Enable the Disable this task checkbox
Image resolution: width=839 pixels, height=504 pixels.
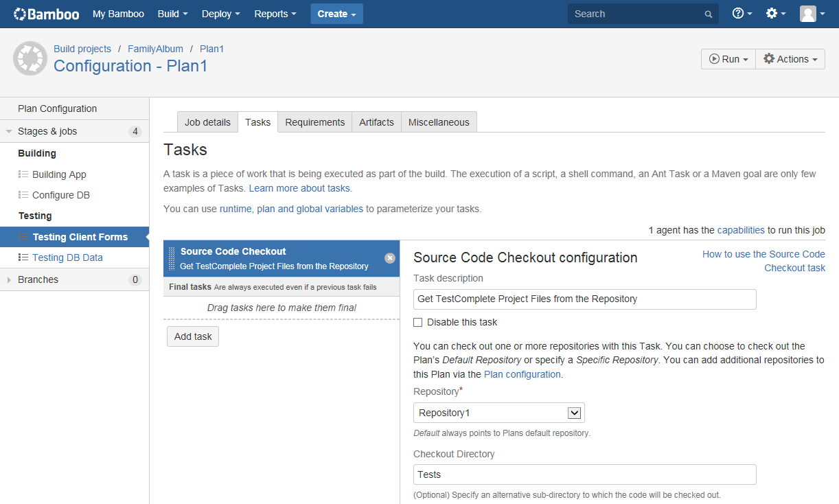click(417, 322)
